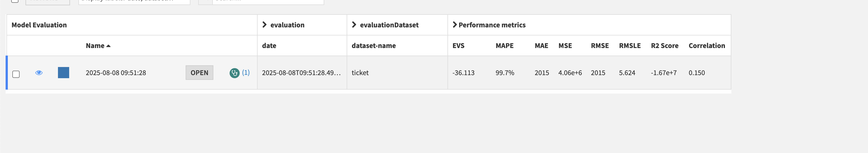Click the date column header
Viewport: 868px width, 153px height.
pos(269,46)
